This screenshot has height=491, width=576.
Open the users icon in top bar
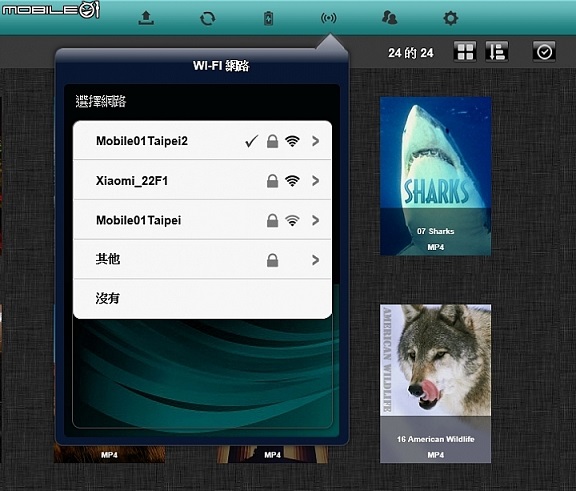[389, 18]
